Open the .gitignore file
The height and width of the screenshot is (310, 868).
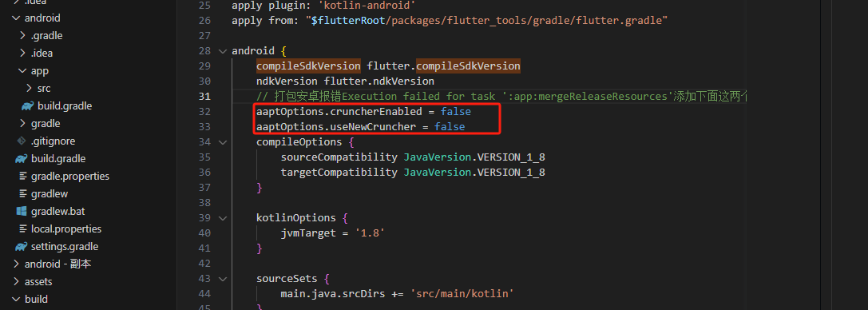(x=54, y=141)
